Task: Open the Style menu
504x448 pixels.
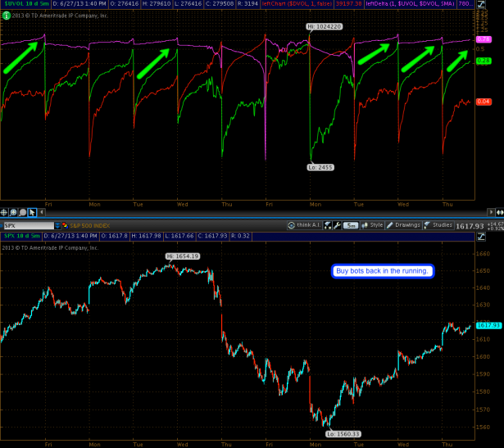Action: (x=372, y=225)
